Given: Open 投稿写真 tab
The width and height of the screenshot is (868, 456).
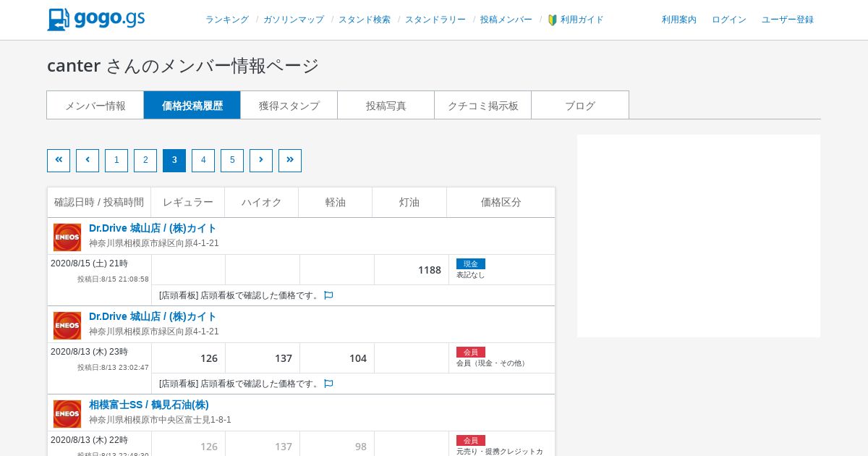Looking at the screenshot, I should [x=386, y=105].
